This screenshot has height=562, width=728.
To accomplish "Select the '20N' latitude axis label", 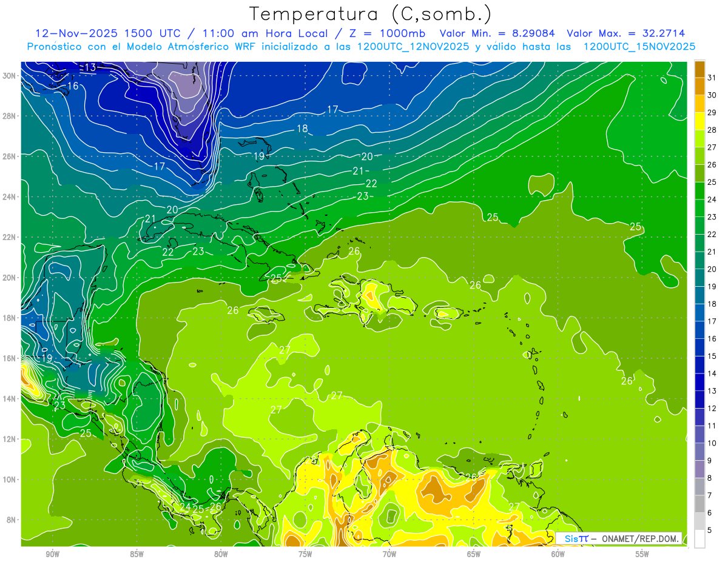I will [10, 278].
